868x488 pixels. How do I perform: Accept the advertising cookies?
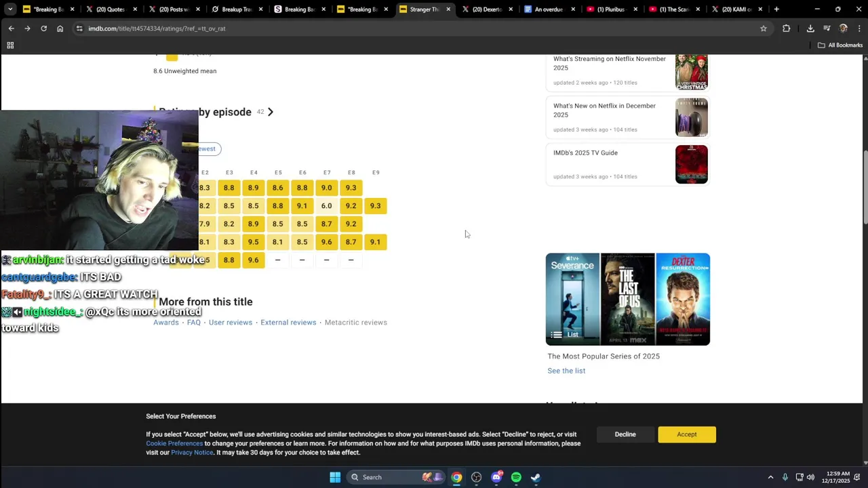tap(686, 434)
